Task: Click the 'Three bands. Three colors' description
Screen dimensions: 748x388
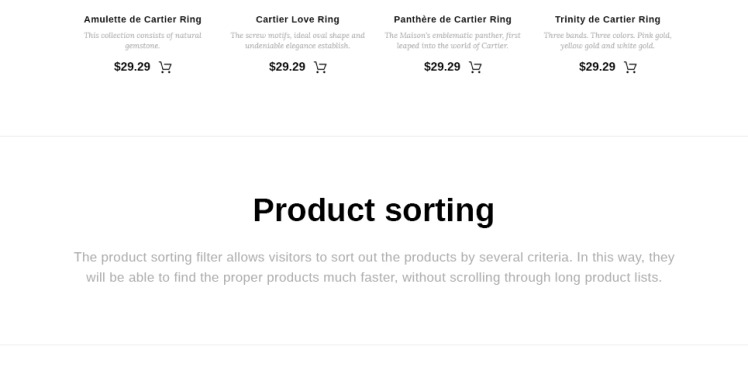Action: point(608,41)
